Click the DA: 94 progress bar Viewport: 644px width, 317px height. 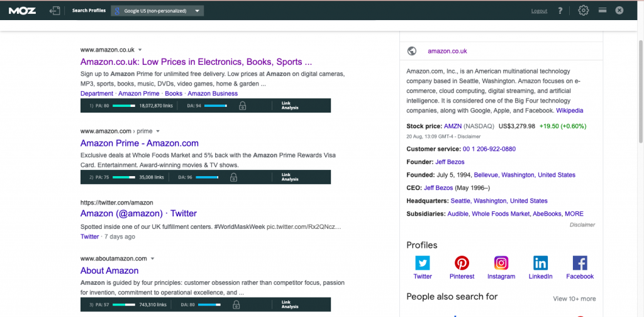216,106
